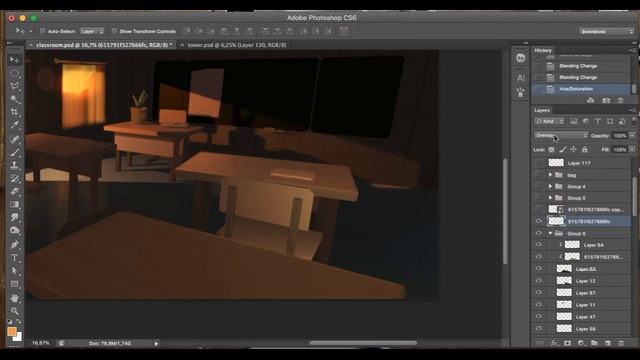Screen dimensions: 640x360
Task: Select the Polygonal Lasso tool
Action: click(14, 86)
